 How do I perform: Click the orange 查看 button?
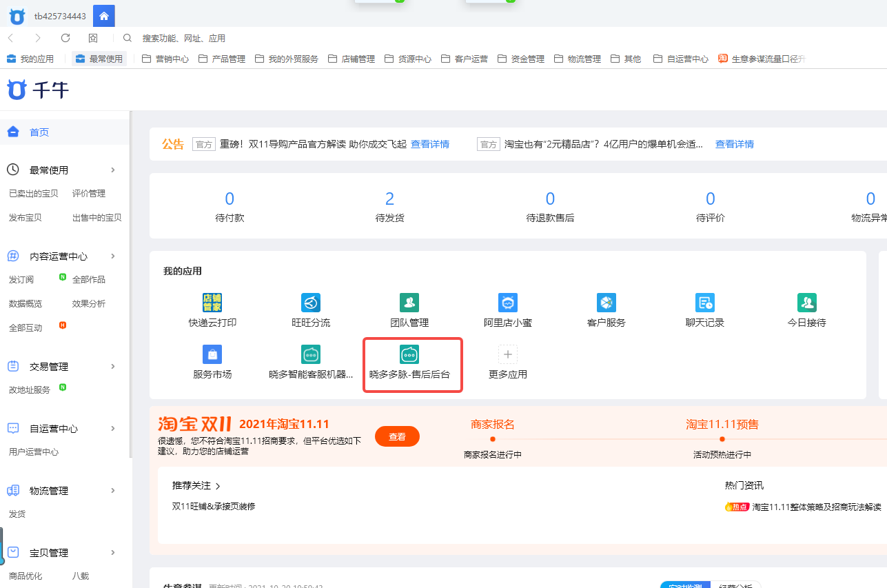pyautogui.click(x=397, y=436)
